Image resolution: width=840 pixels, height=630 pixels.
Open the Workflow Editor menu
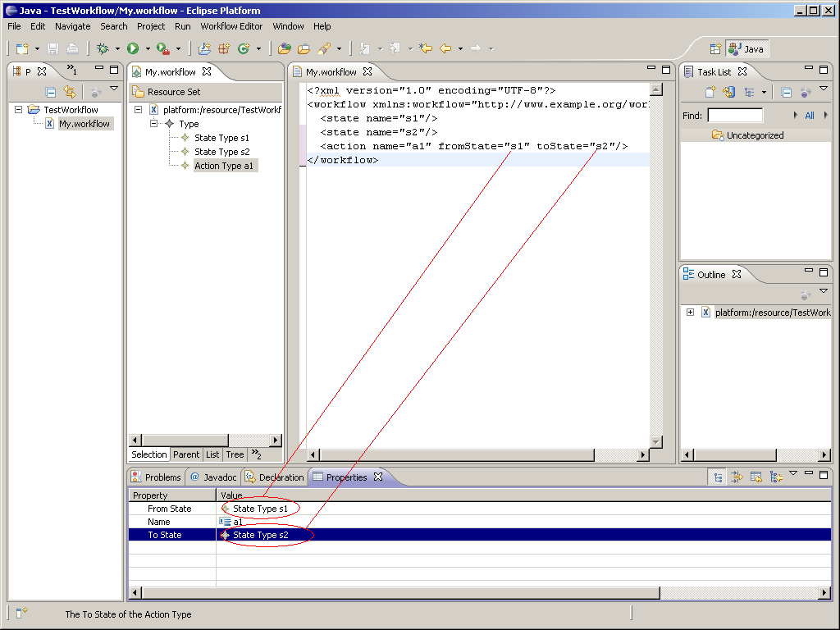tap(231, 26)
